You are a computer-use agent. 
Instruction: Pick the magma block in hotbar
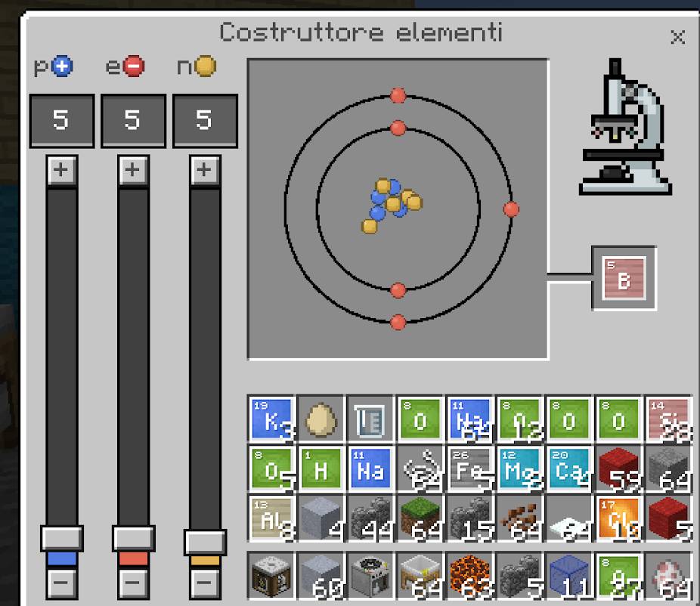[x=469, y=576]
